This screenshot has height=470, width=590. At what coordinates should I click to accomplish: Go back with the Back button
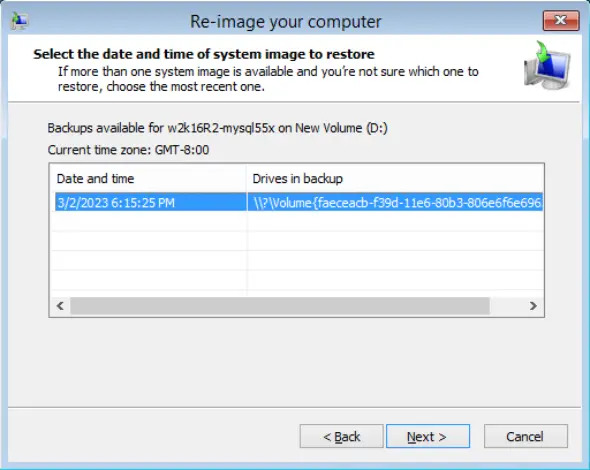pyautogui.click(x=342, y=436)
